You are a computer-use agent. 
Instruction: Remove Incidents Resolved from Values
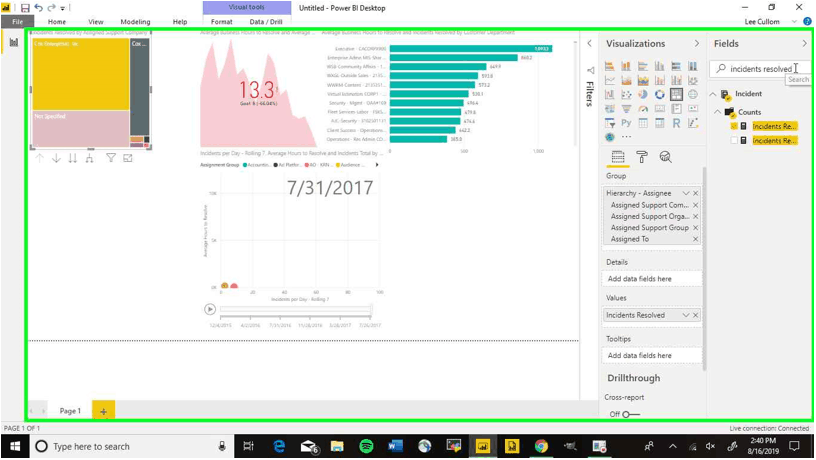point(696,315)
